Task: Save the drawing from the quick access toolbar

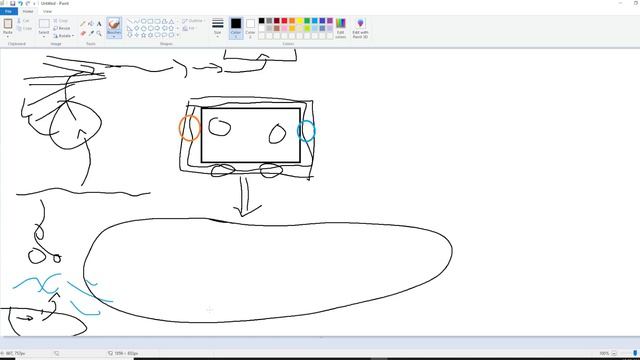Action: tap(12, 3)
